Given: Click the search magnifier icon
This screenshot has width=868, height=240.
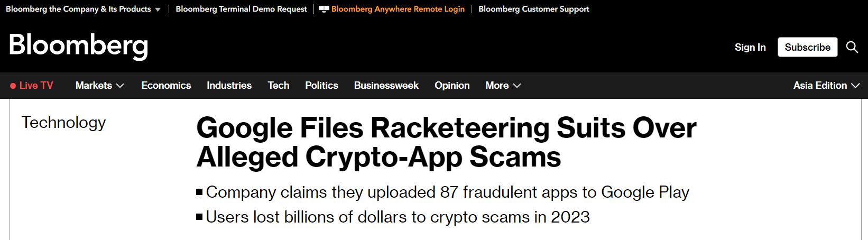Looking at the screenshot, I should point(852,47).
